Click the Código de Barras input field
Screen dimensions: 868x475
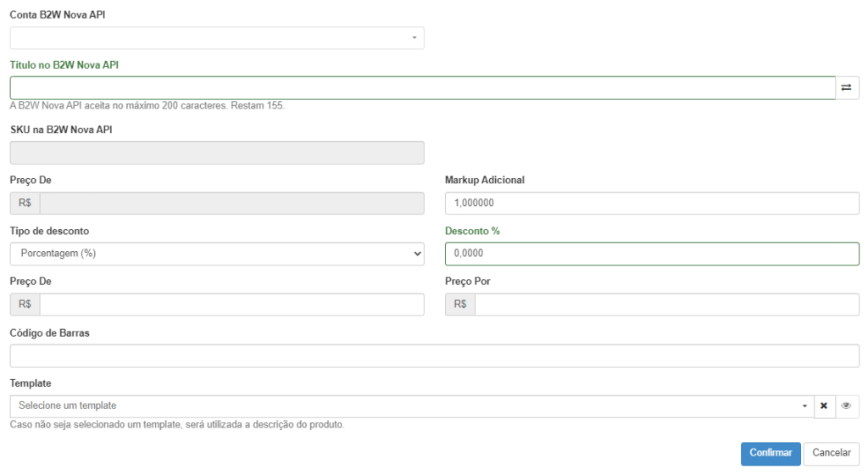pos(435,356)
